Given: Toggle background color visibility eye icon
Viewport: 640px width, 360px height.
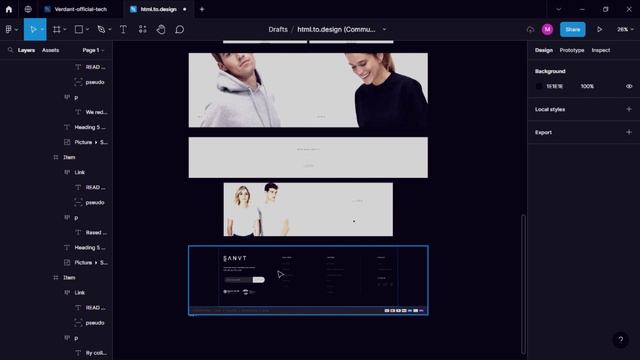Looking at the screenshot, I should (x=629, y=86).
